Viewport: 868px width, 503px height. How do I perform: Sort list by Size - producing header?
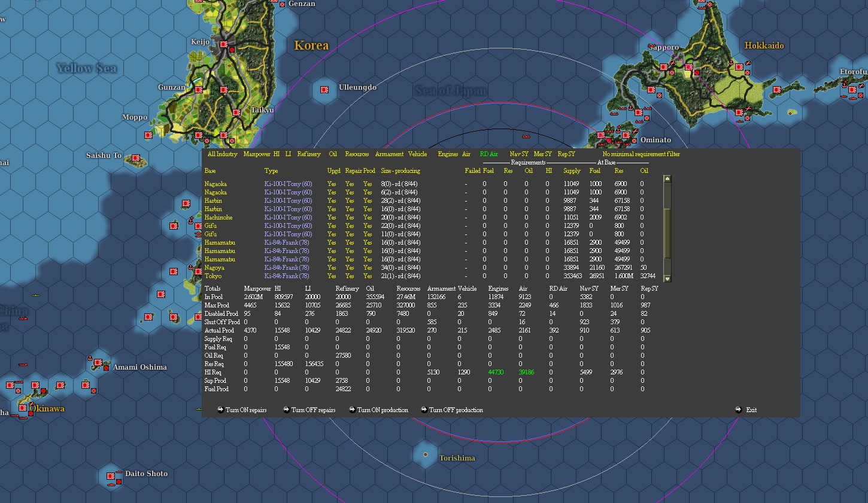point(400,171)
